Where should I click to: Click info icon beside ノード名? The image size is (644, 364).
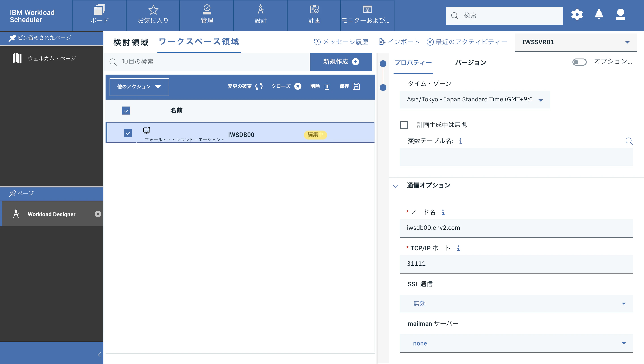tap(443, 212)
